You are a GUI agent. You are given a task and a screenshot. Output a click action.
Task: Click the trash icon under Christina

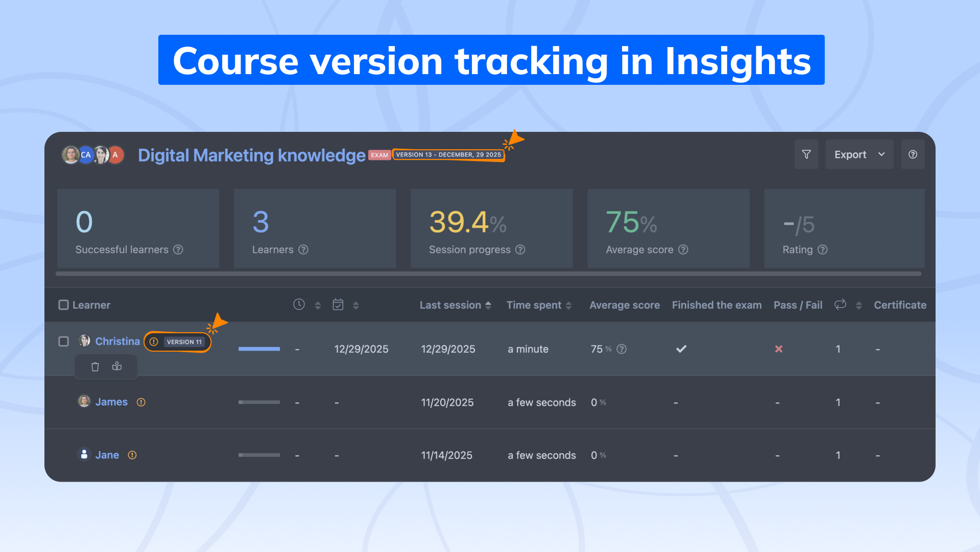(95, 366)
